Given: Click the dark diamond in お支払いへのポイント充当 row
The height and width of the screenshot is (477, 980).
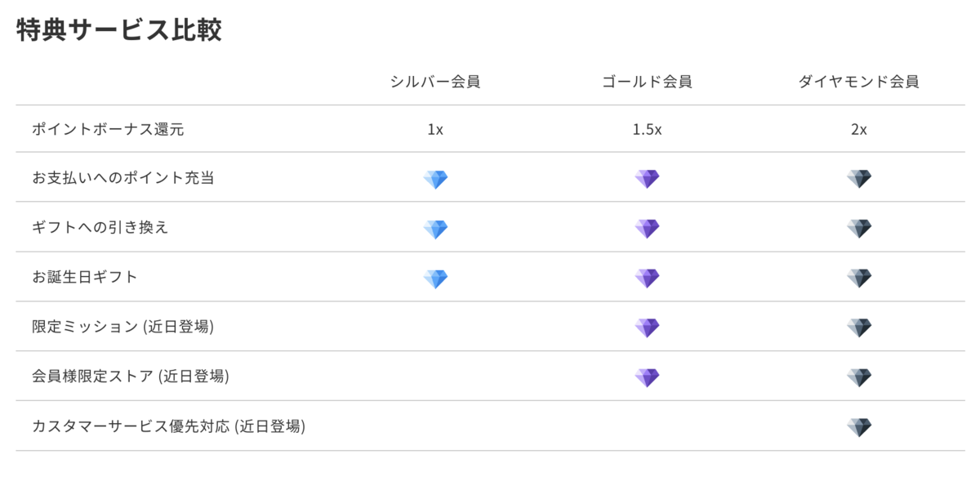Looking at the screenshot, I should pyautogui.click(x=859, y=179).
